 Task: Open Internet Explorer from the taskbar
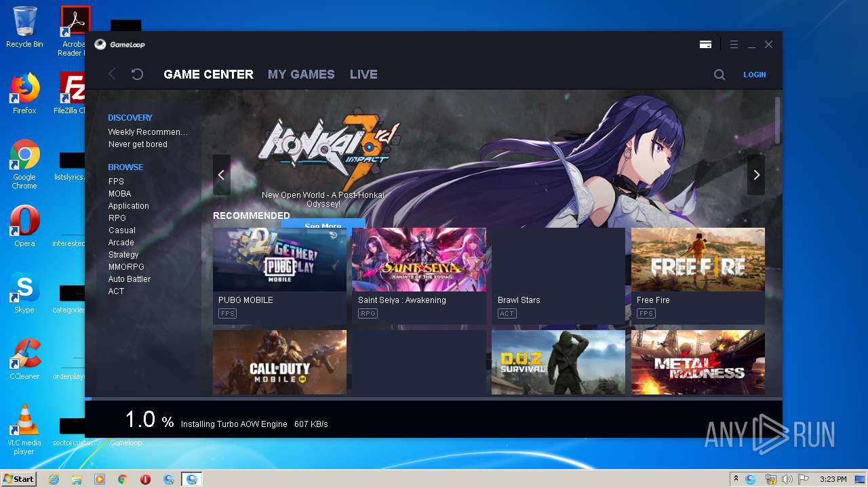point(54,479)
